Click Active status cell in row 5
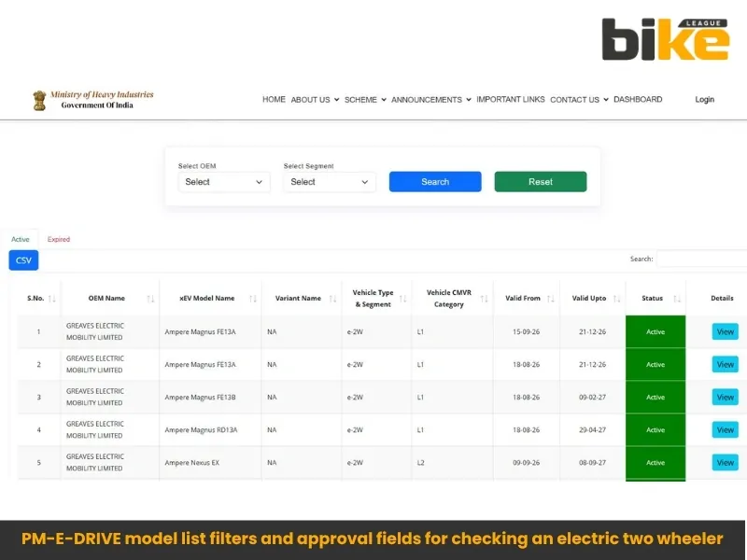The width and height of the screenshot is (747, 560). 655,463
